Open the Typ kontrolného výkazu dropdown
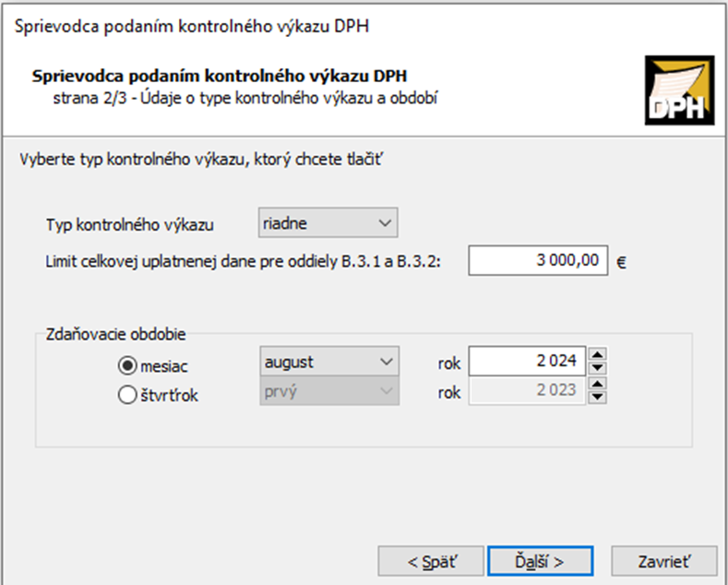 coord(328,223)
